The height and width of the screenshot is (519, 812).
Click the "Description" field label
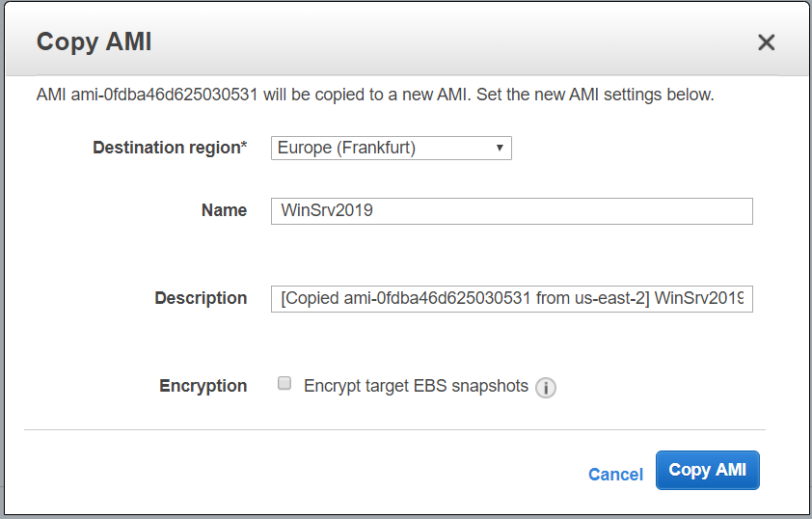click(x=201, y=298)
